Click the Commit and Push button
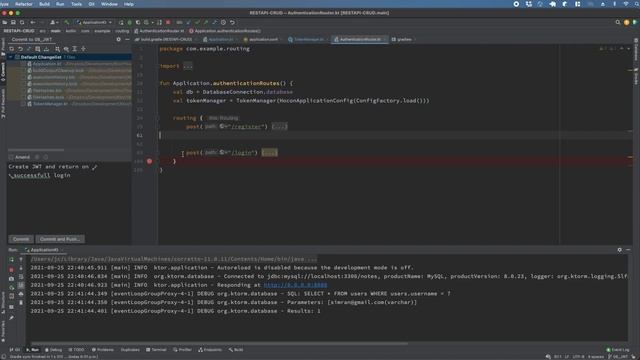This screenshot has width=640, height=360. coord(60,239)
